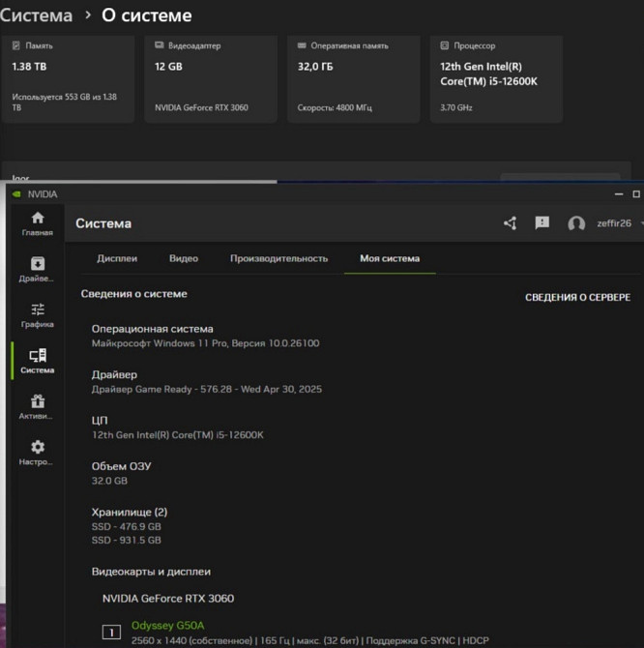Click the О системе page title
Image resolution: width=644 pixels, height=648 pixels.
tap(147, 15)
